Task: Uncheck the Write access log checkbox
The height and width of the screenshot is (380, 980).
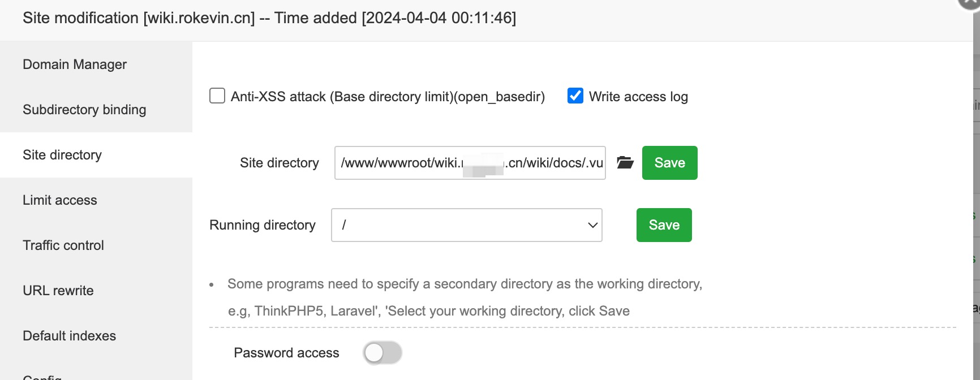Action: [x=575, y=96]
